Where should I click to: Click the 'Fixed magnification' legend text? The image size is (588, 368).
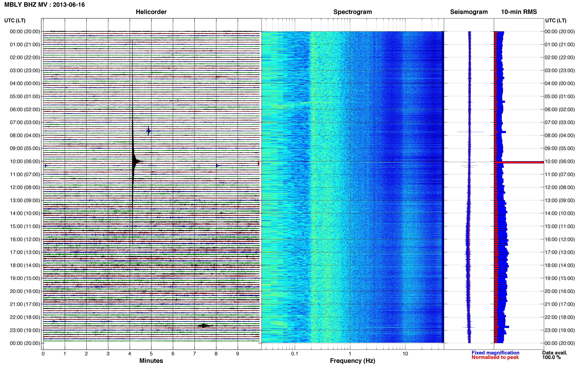[495, 353]
